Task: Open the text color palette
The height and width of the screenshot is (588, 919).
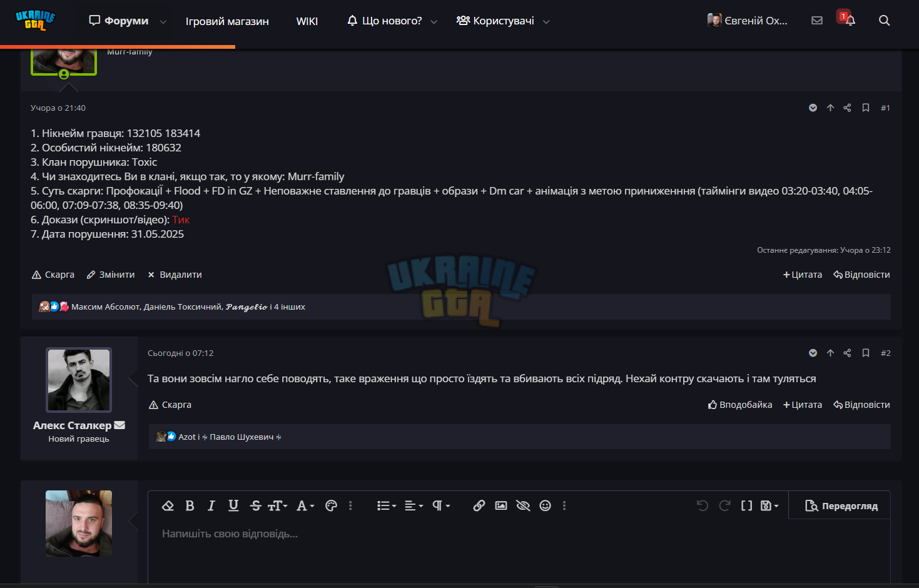Action: (x=332, y=505)
